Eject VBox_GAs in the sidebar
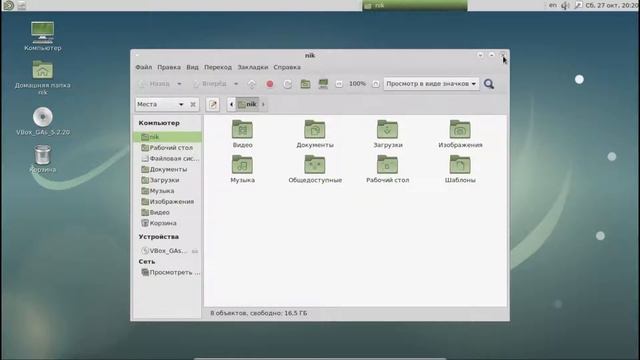The width and height of the screenshot is (640, 360). pos(195,251)
